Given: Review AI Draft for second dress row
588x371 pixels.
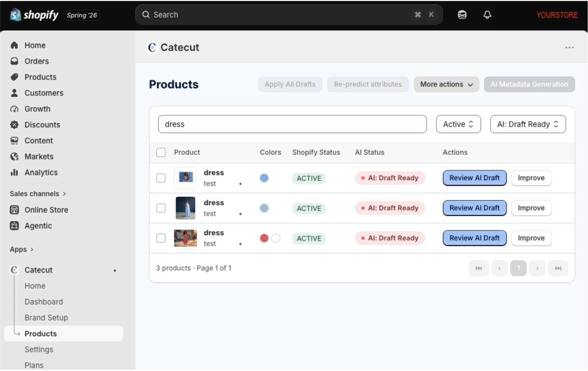Looking at the screenshot, I should 474,208.
